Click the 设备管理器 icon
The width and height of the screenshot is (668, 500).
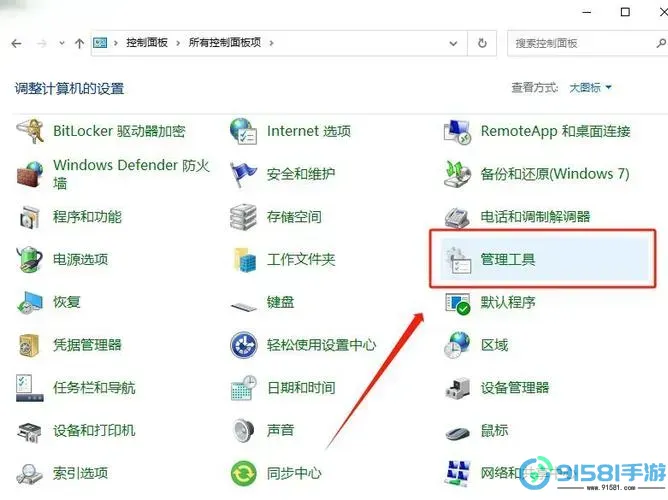pos(458,388)
